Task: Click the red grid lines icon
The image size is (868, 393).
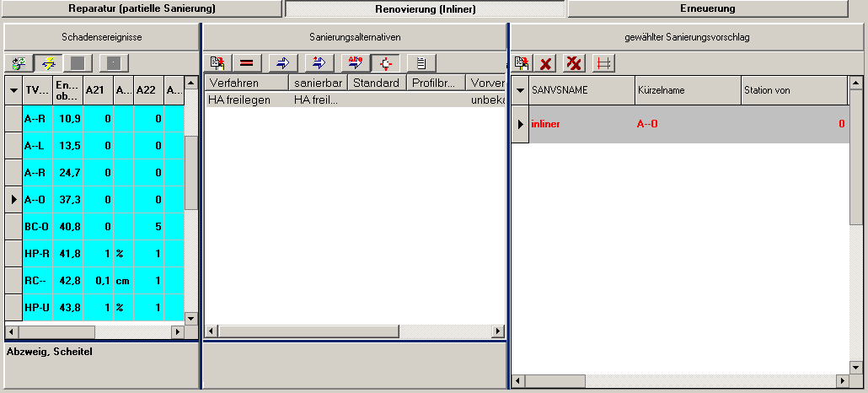Action: pos(603,63)
